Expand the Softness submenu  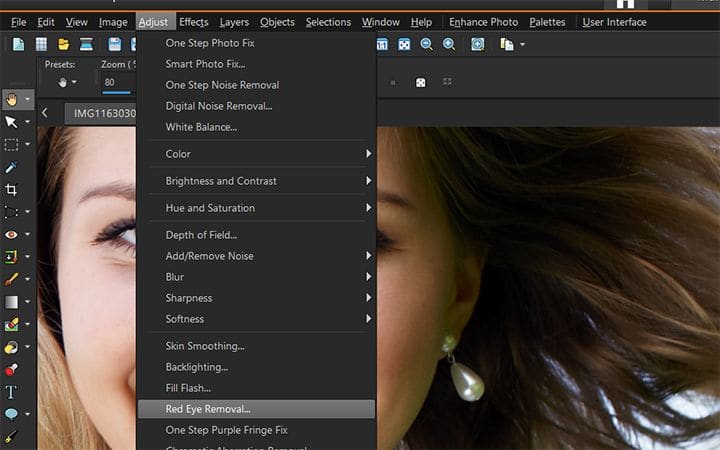pos(256,319)
